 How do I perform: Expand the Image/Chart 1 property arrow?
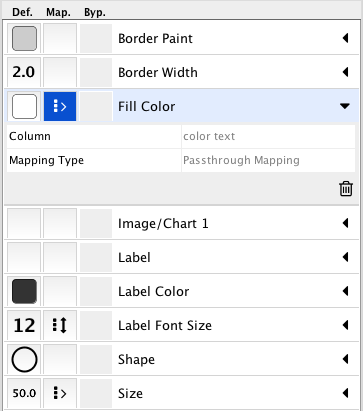(x=345, y=223)
